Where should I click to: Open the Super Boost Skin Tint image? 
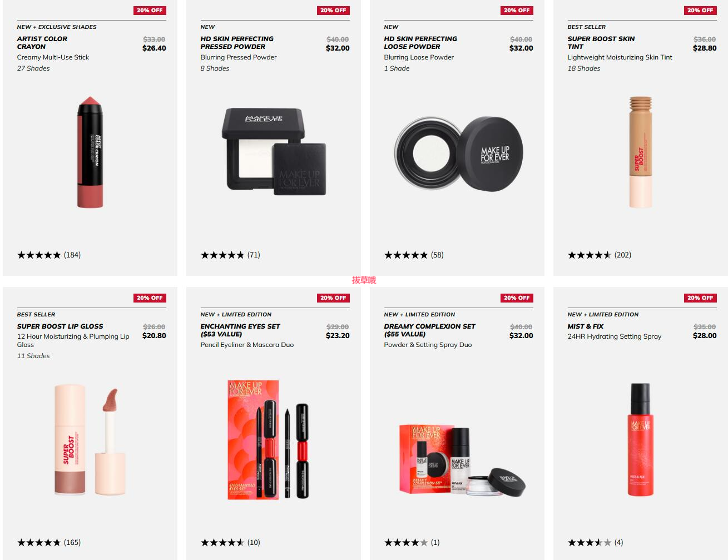(640, 152)
